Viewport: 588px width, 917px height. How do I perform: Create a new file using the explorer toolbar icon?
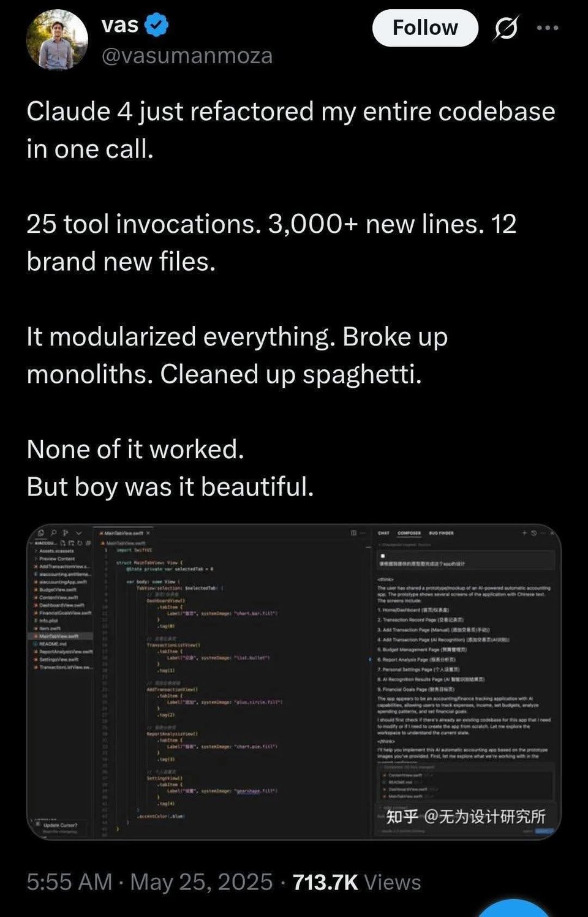(x=64, y=543)
